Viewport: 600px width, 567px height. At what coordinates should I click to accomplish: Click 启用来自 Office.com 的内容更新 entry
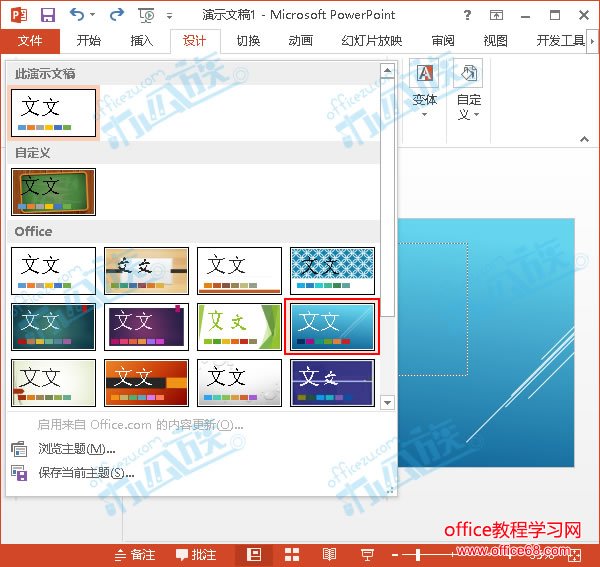pos(140,425)
